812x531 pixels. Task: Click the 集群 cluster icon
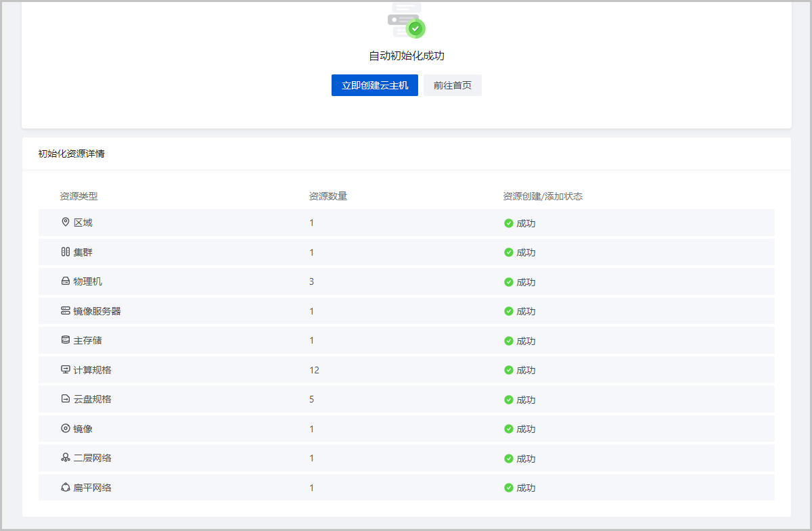(66, 252)
